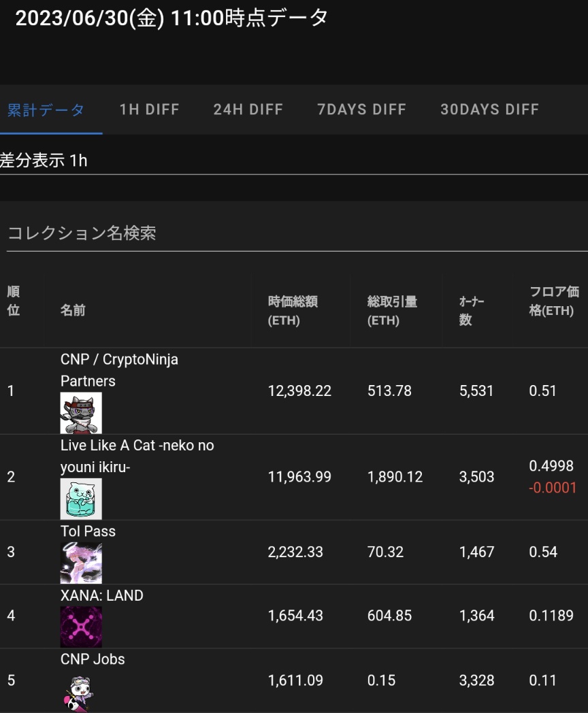This screenshot has width=588, height=713.
Task: Select floor price 0.1189
Action: point(551,615)
